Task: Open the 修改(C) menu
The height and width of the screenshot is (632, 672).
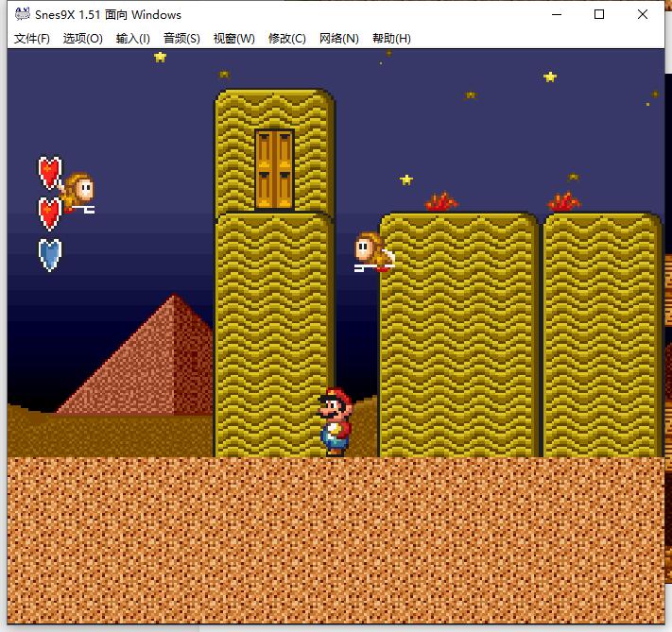Action: pyautogui.click(x=286, y=39)
